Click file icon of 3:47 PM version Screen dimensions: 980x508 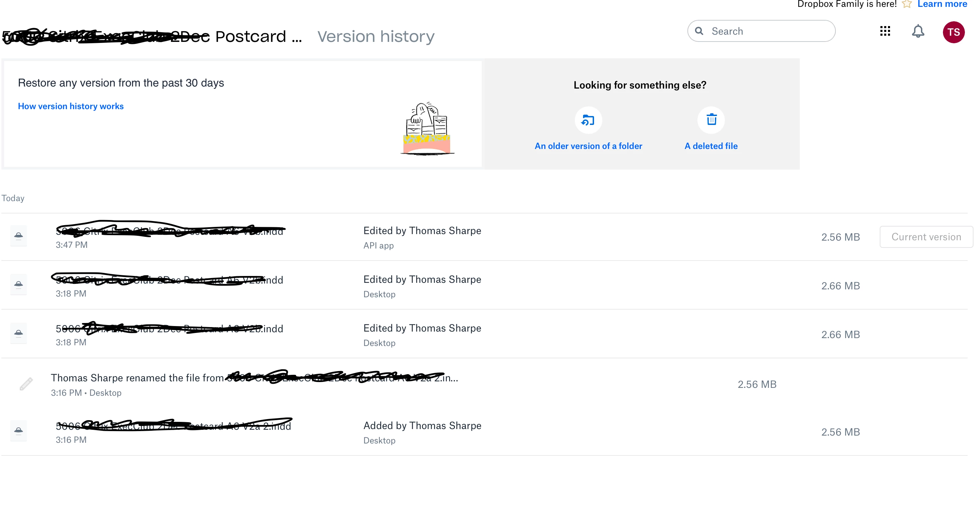click(x=18, y=236)
